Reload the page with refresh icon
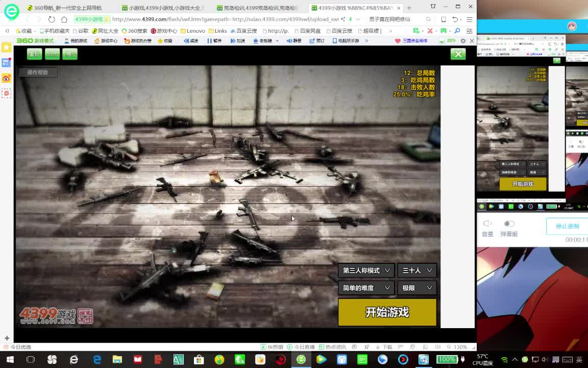The width and height of the screenshot is (588, 368). click(x=52, y=19)
